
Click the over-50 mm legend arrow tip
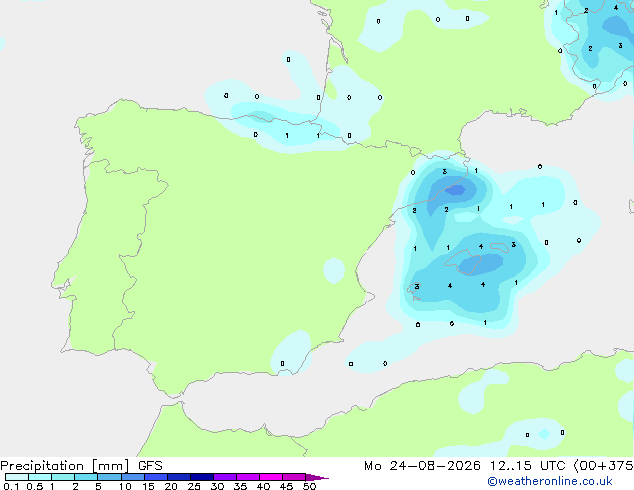click(x=317, y=477)
